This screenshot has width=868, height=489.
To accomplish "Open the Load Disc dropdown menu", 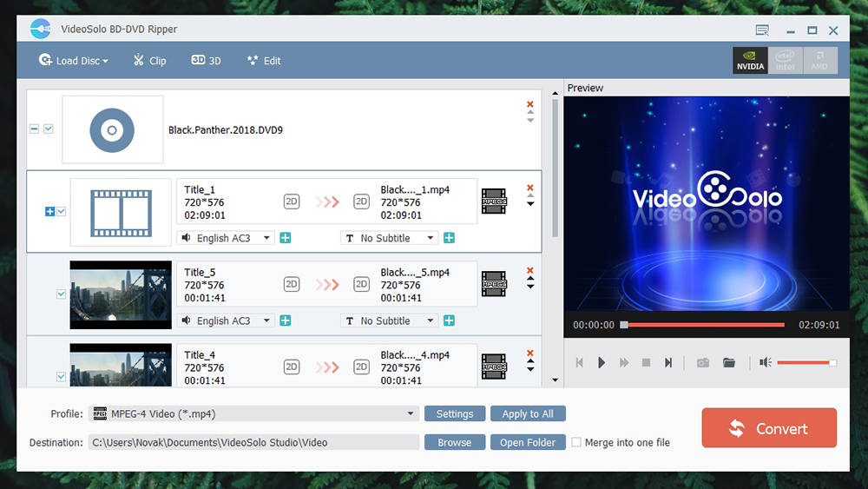I will 73,60.
